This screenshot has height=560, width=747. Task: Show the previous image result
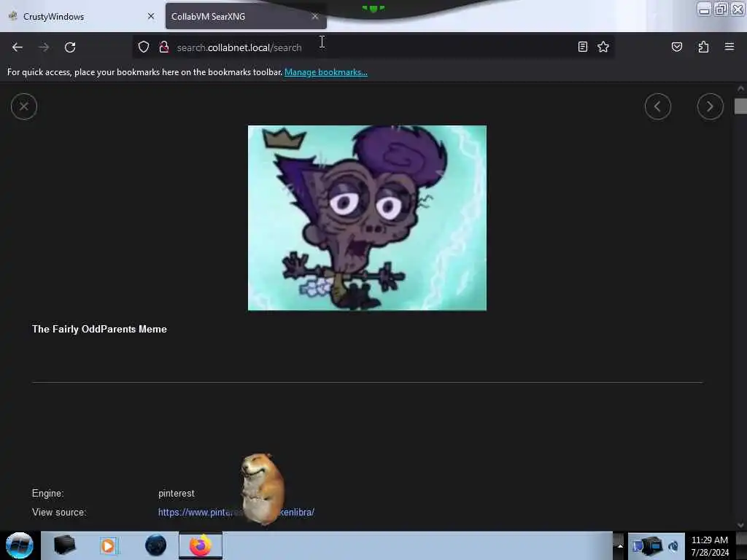[657, 106]
